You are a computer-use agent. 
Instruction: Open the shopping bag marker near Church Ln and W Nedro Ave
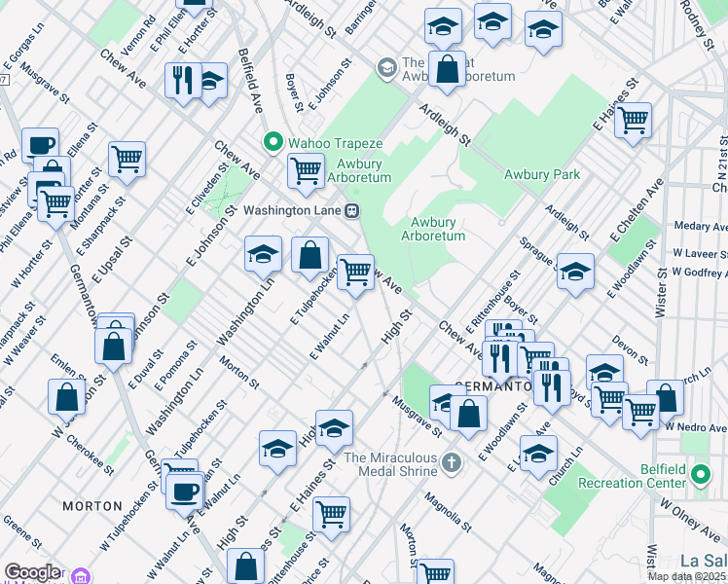669,398
